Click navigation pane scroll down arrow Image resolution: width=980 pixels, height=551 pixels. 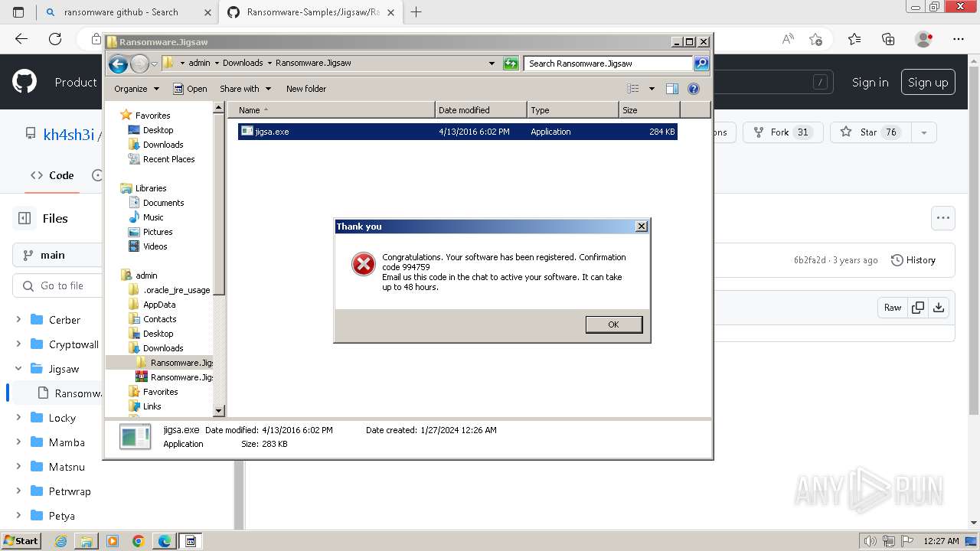[219, 411]
